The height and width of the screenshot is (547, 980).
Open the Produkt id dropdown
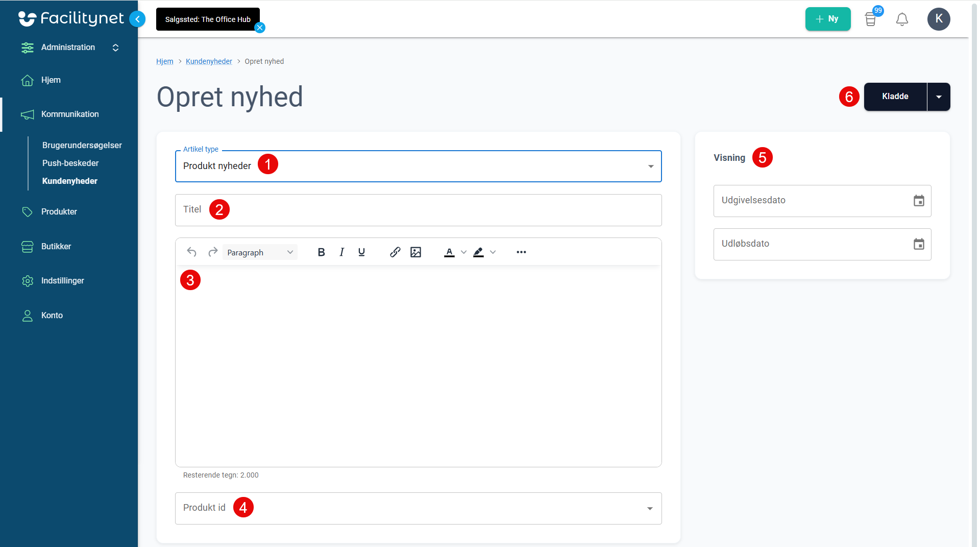coord(419,508)
